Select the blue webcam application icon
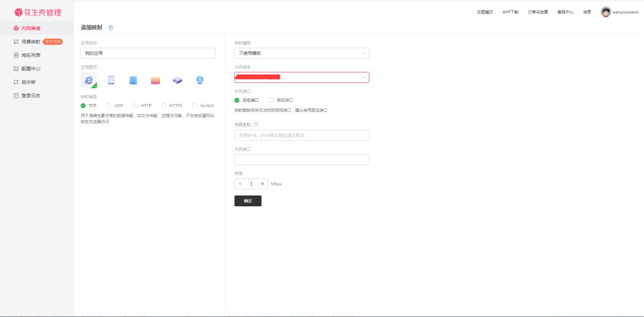This screenshot has width=644, height=317. [x=200, y=80]
